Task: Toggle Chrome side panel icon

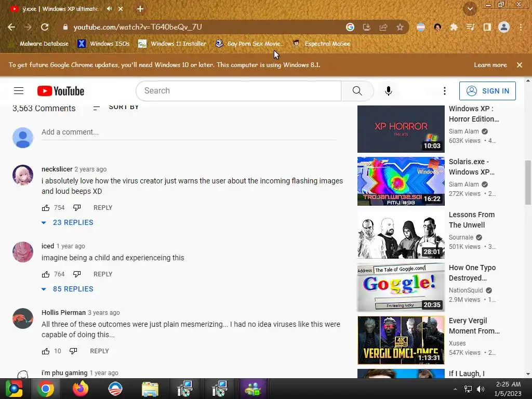Action: pyautogui.click(x=487, y=27)
